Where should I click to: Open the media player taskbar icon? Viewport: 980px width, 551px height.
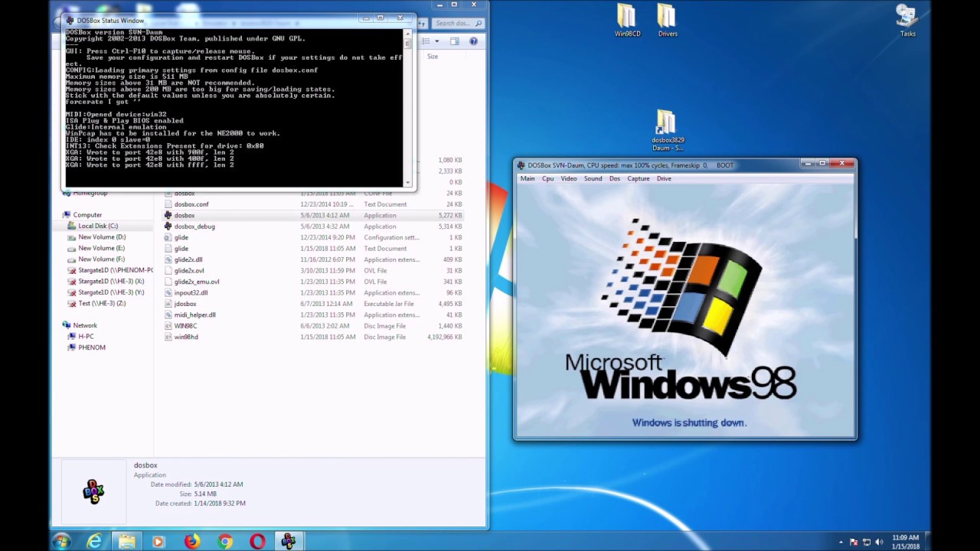(158, 542)
